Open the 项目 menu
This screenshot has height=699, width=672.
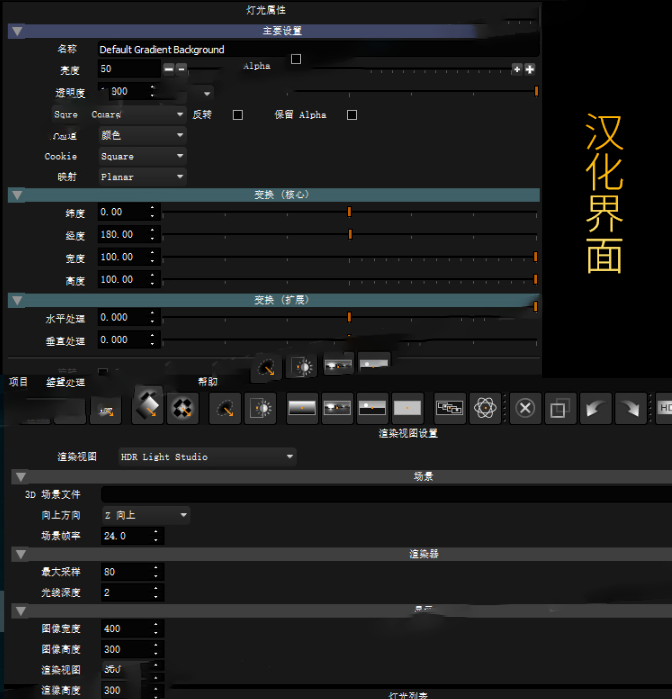18,382
